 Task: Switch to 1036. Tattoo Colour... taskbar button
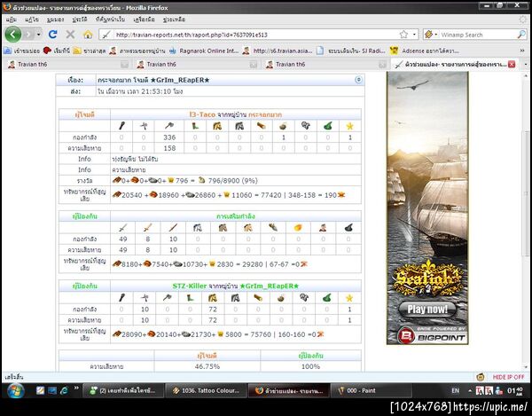206,390
